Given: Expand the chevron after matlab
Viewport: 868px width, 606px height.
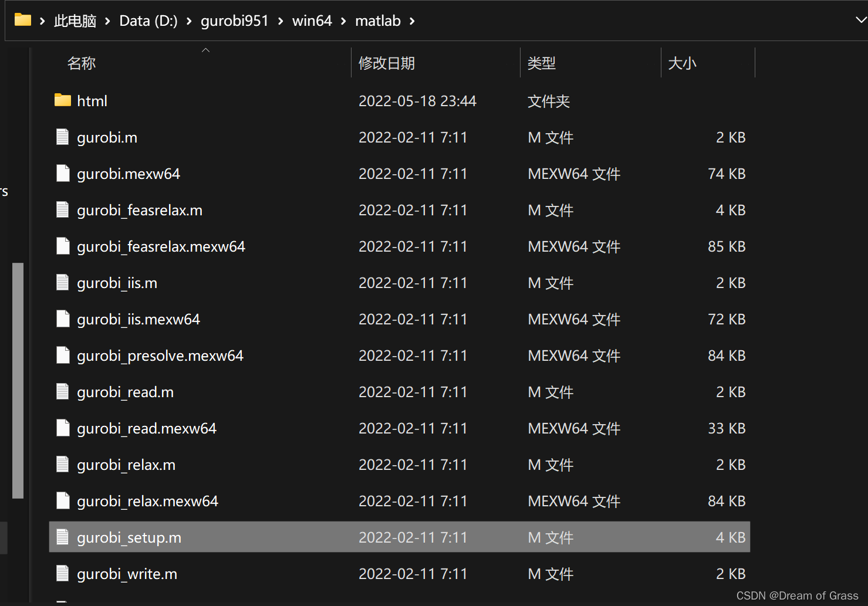Looking at the screenshot, I should pyautogui.click(x=412, y=21).
